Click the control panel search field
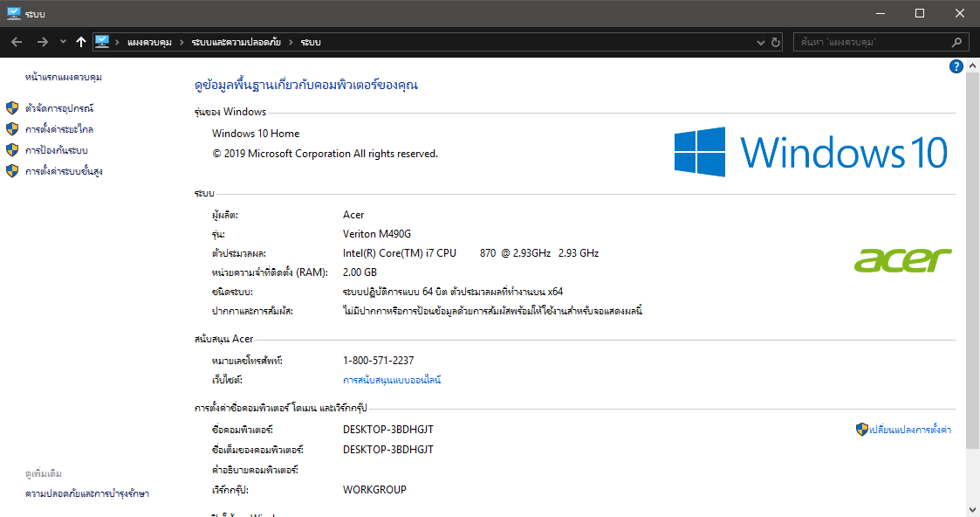The height and width of the screenshot is (517, 980). coord(881,42)
